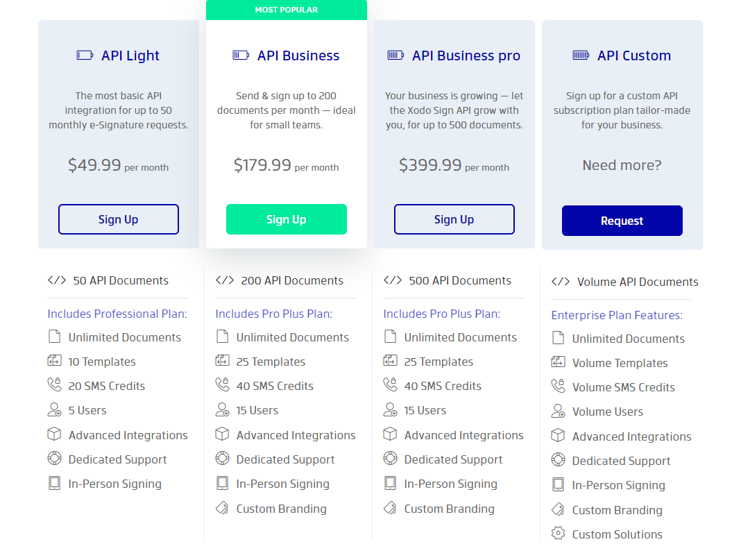Click the SMS Credits phone icon
The height and width of the screenshot is (560, 741).
click(x=56, y=384)
